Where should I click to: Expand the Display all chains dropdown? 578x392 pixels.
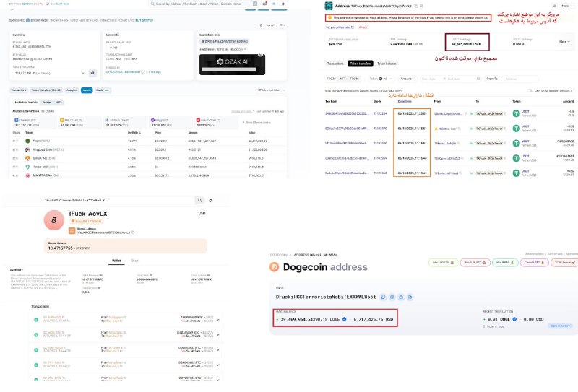tap(241, 111)
